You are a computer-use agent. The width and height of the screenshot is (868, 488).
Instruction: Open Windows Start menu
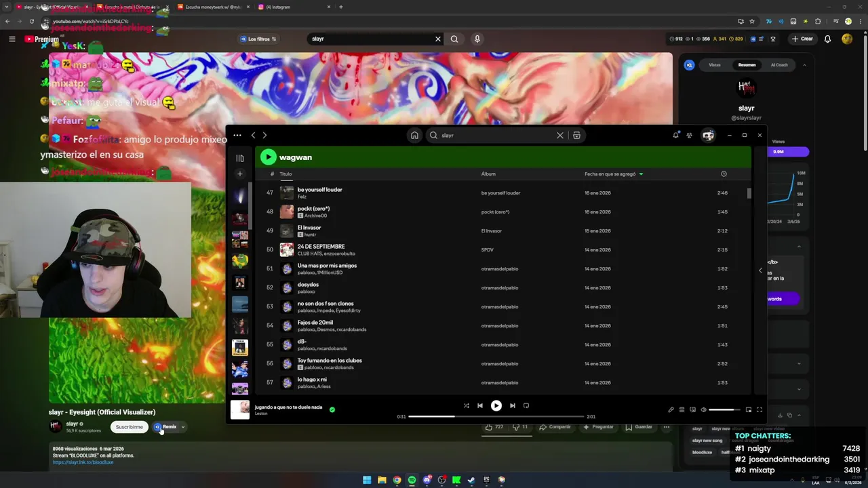click(367, 480)
